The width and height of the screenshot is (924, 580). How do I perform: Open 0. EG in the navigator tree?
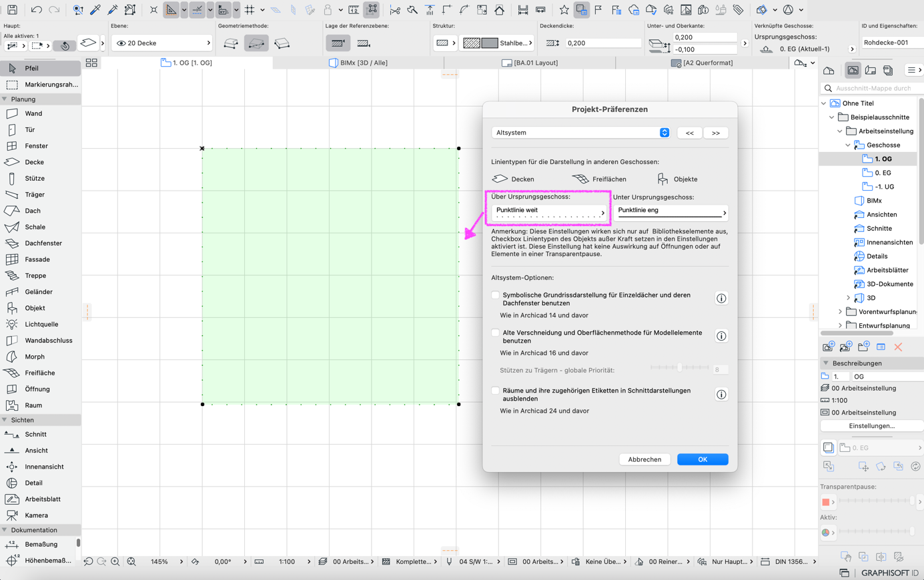tap(882, 173)
